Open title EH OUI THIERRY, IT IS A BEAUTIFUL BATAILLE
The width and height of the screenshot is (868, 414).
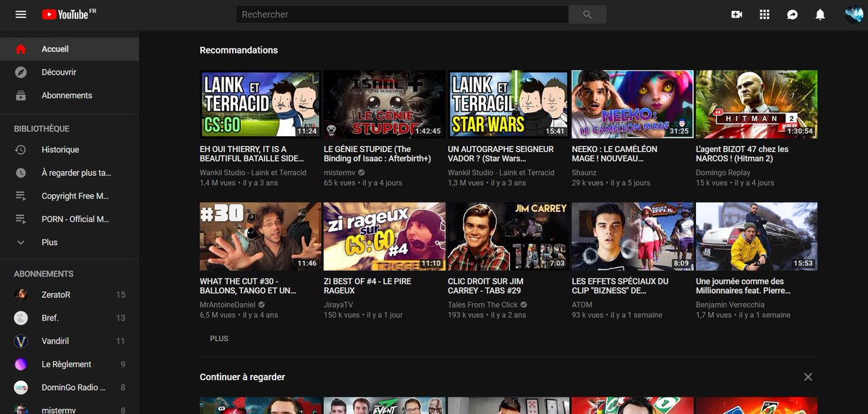click(x=252, y=153)
